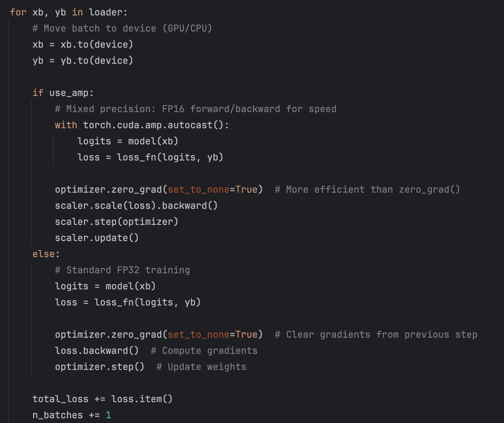Click the "else" keyword
This screenshot has width=504, height=423.
pyautogui.click(x=43, y=254)
